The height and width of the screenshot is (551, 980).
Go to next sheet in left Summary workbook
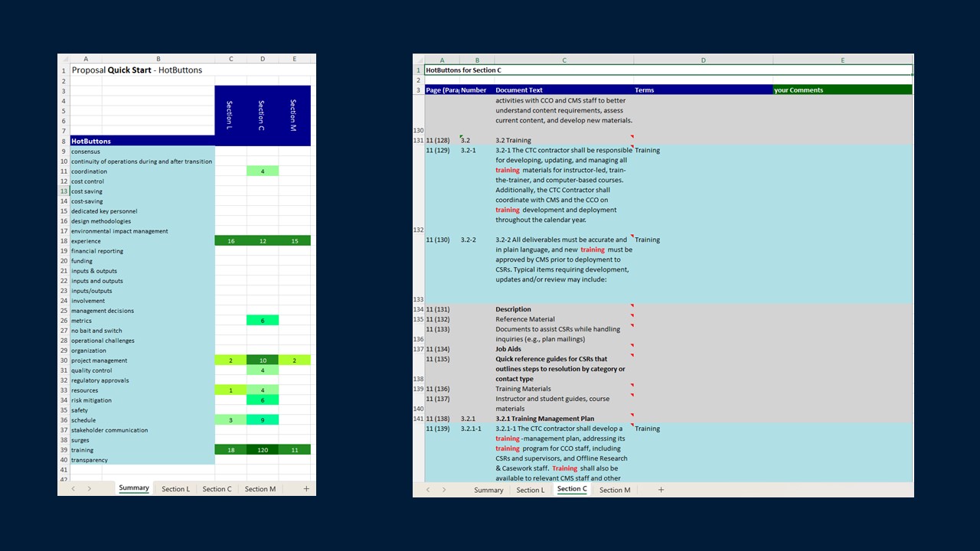(89, 488)
